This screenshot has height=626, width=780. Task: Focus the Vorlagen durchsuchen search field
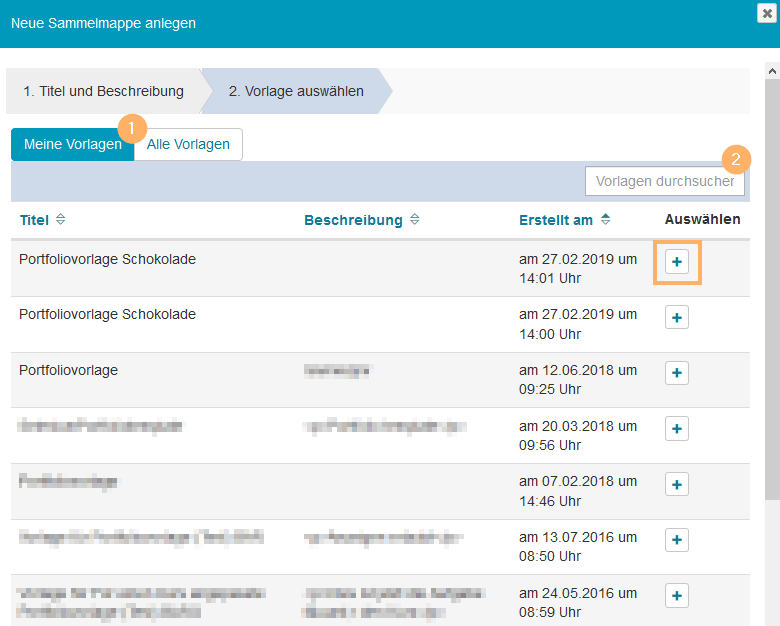pos(664,181)
